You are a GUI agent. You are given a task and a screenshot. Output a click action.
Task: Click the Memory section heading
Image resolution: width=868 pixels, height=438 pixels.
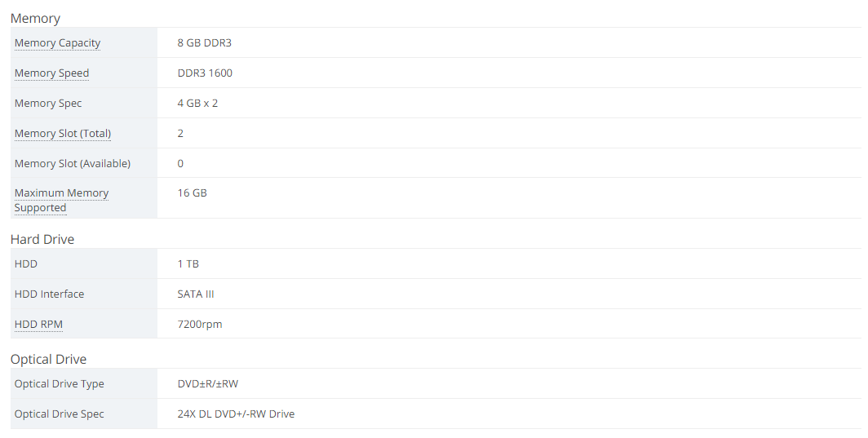pyautogui.click(x=35, y=18)
